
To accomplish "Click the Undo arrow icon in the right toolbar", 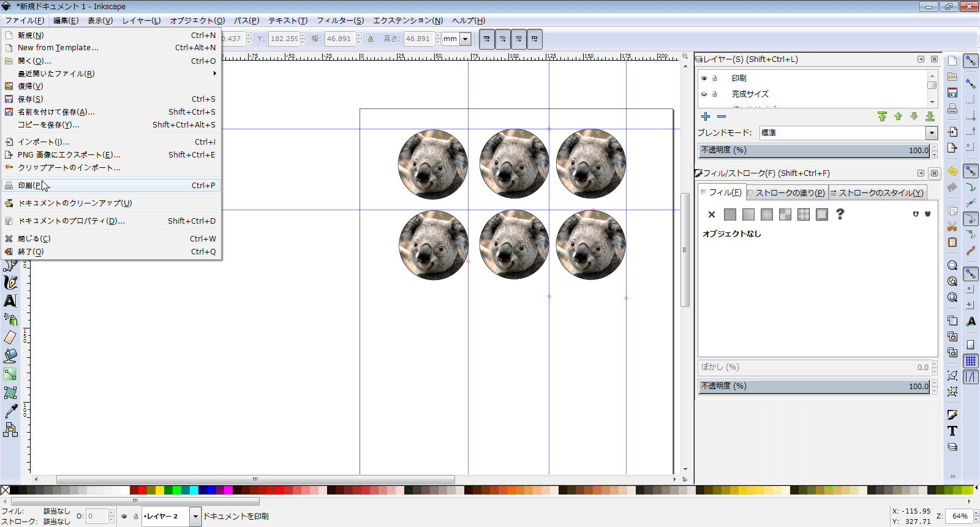I will tap(952, 172).
